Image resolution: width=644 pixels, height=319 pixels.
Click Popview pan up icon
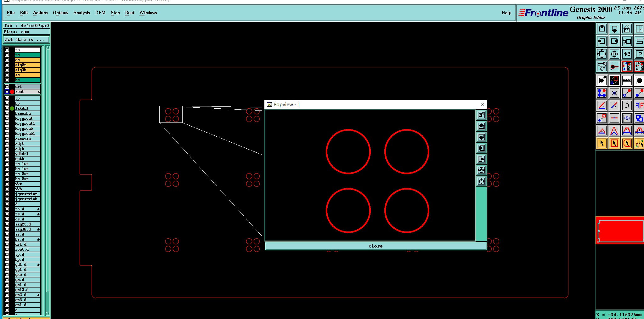pos(481,126)
